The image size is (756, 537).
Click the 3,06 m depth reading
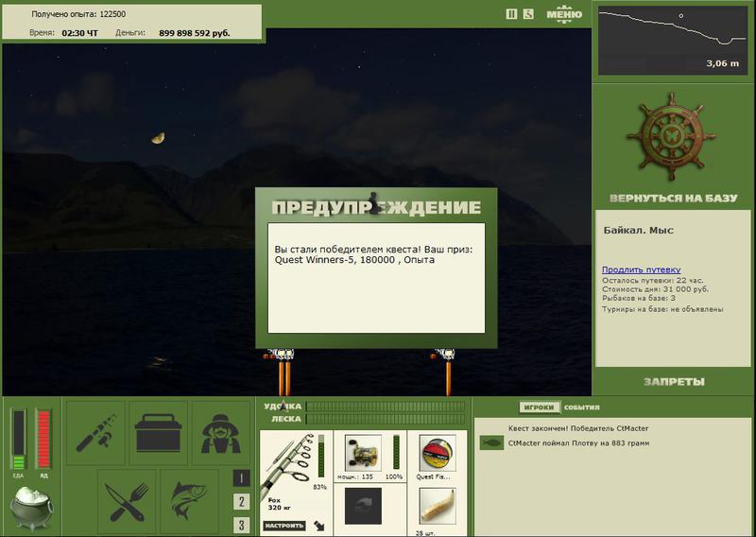coord(722,63)
